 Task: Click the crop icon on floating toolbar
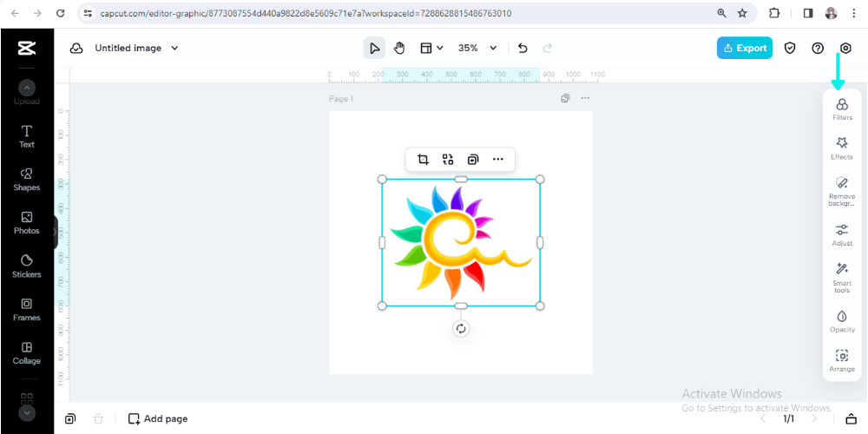click(x=423, y=160)
